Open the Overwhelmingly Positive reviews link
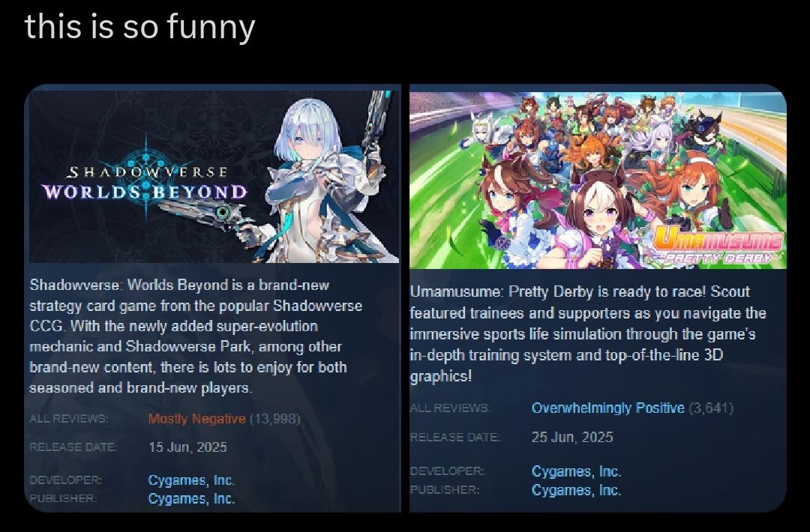The width and height of the screenshot is (810, 532). (607, 408)
